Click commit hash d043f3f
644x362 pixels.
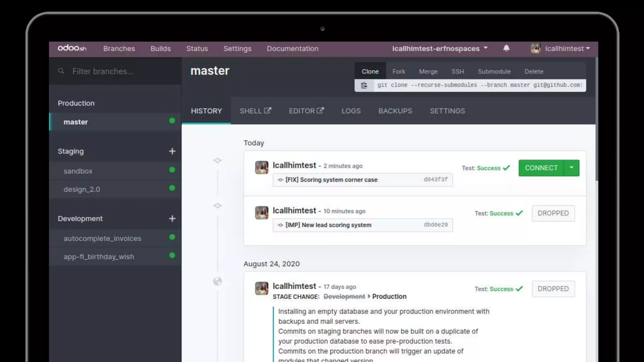436,179
